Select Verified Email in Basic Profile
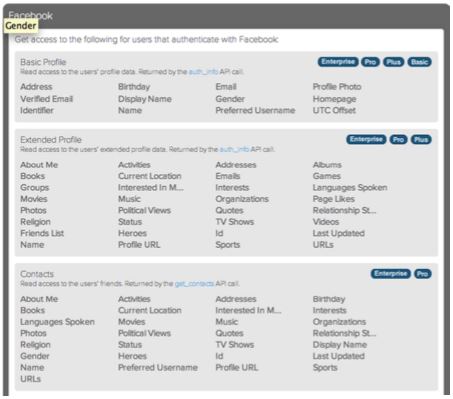Image resolution: width=453 pixels, height=399 pixels. pos(46,99)
